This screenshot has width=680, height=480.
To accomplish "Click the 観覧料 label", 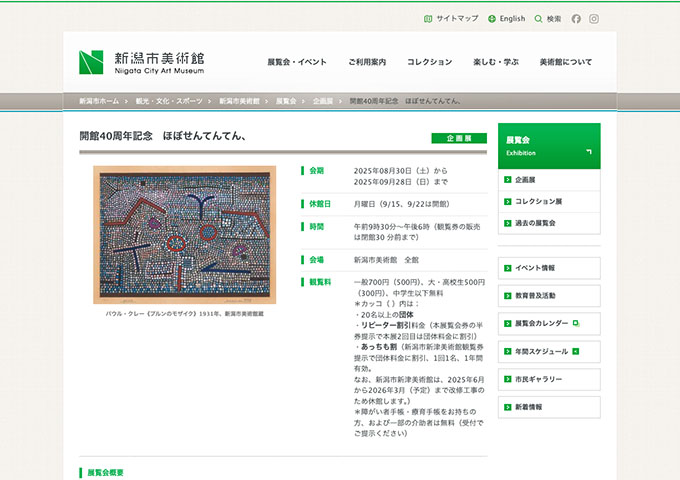I will [320, 282].
